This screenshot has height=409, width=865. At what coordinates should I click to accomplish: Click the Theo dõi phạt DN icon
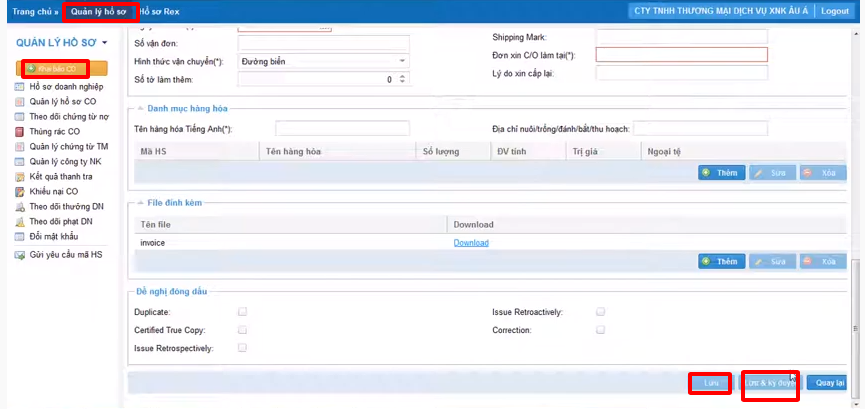point(20,221)
